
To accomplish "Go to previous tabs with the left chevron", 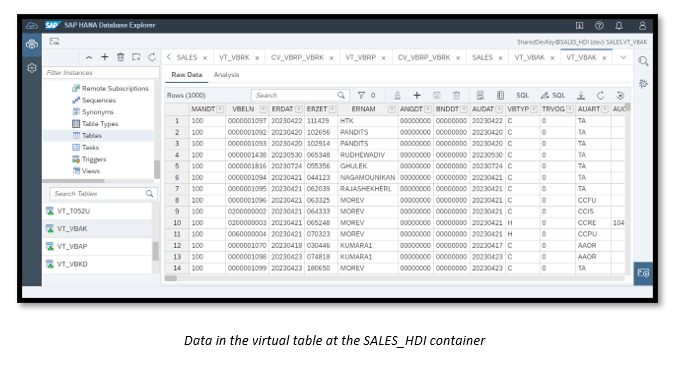I will pyautogui.click(x=169, y=57).
